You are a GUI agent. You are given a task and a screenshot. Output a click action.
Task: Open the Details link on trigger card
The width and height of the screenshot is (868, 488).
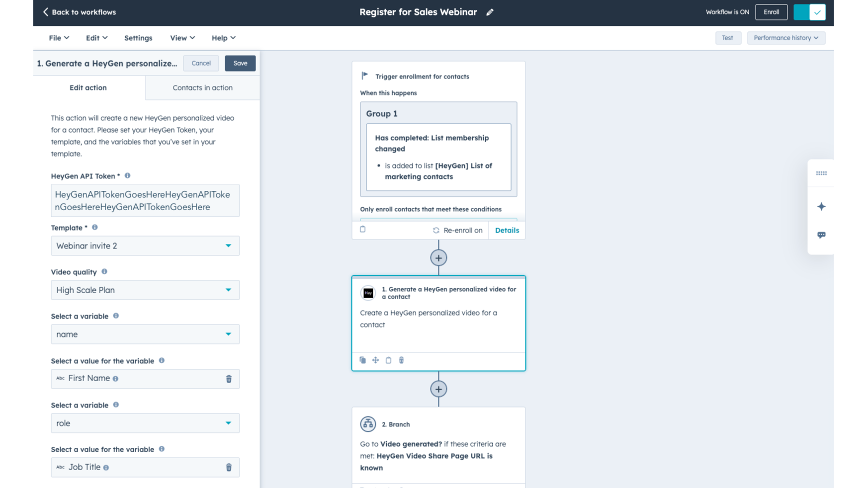[x=507, y=231]
